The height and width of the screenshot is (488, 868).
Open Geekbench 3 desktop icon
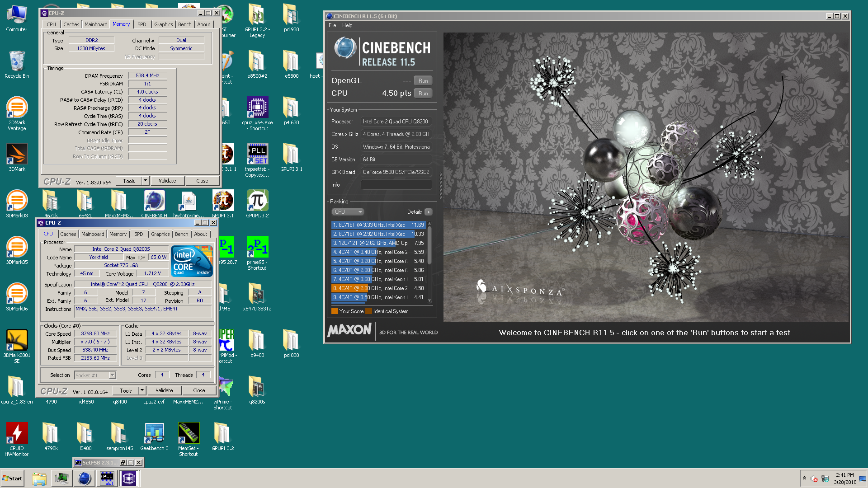pyautogui.click(x=154, y=436)
